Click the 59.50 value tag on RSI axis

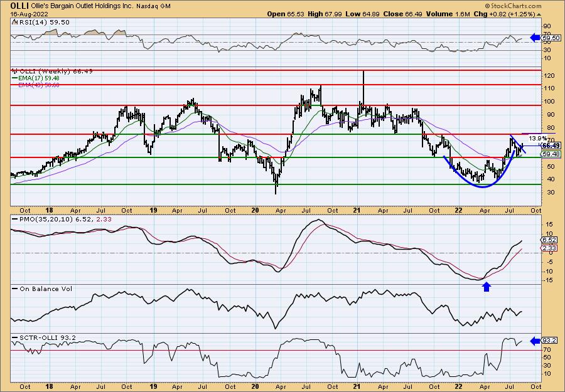click(x=551, y=38)
